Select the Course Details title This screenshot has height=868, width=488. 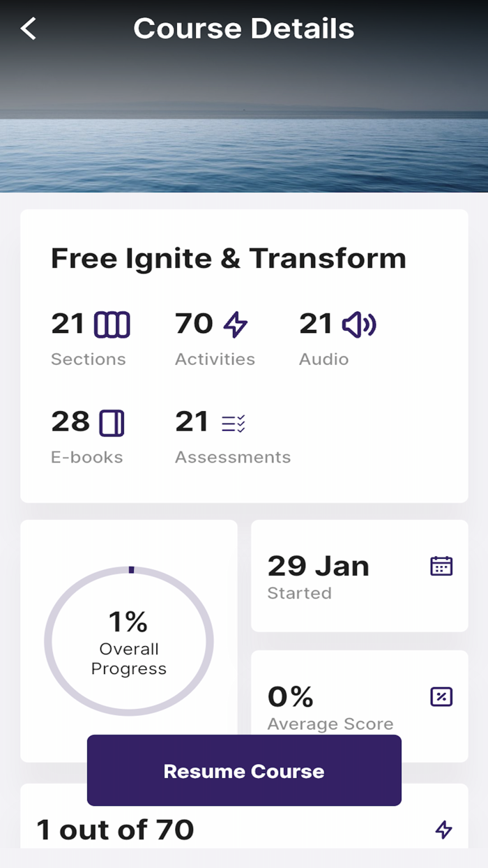tap(243, 28)
